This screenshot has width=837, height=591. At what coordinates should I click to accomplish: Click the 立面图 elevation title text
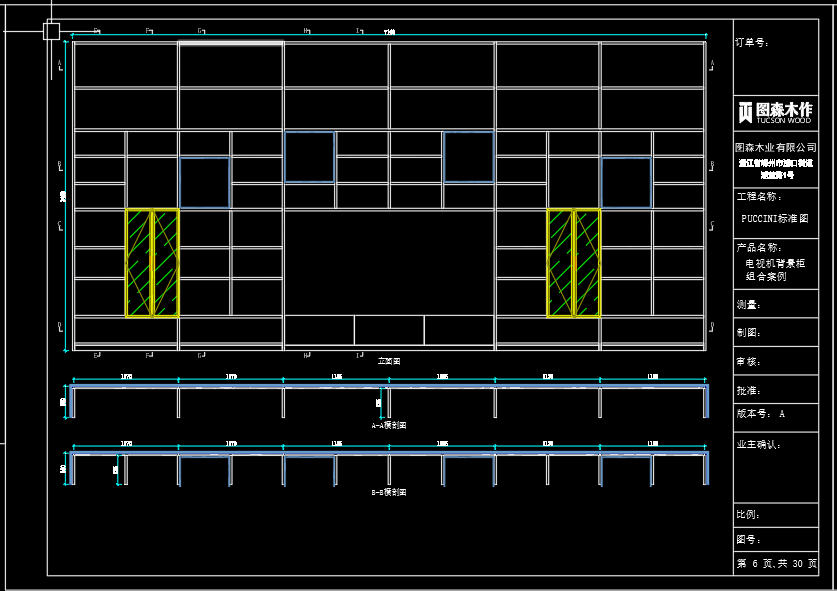click(389, 360)
